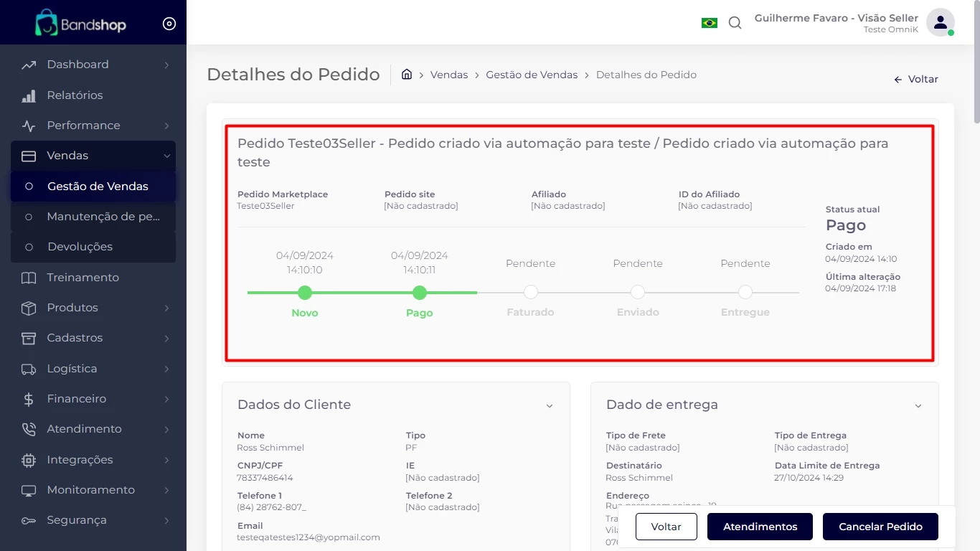Open the Logística menu
The height and width of the screenshot is (551, 980).
(72, 369)
